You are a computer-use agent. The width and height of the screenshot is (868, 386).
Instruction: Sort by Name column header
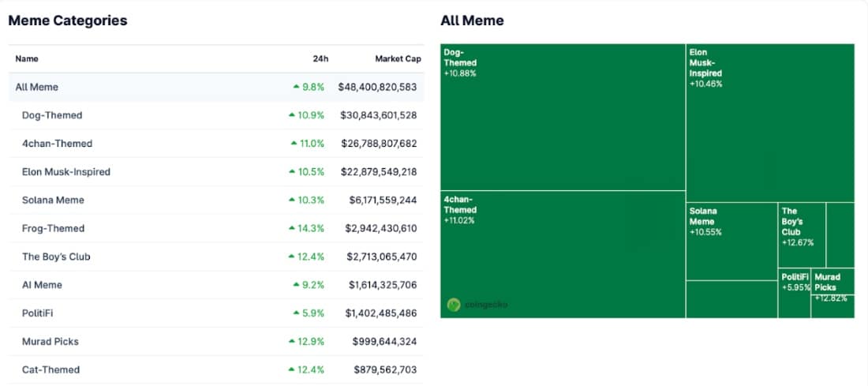27,58
